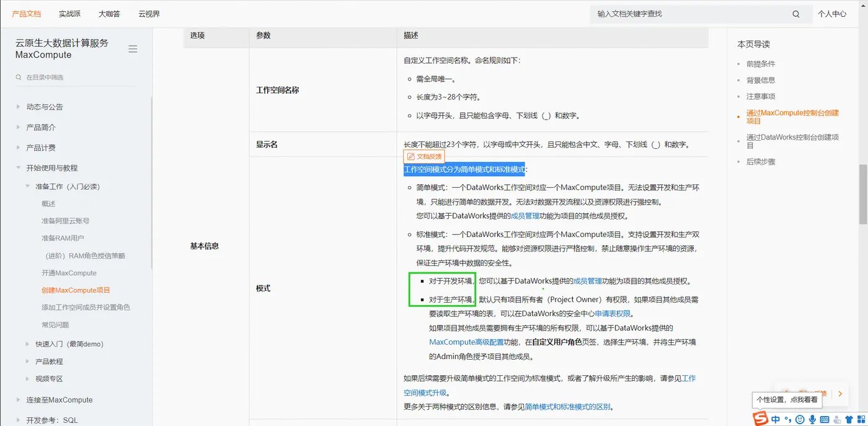Open 申请表权限 link
The width and height of the screenshot is (868, 426).
point(613,314)
